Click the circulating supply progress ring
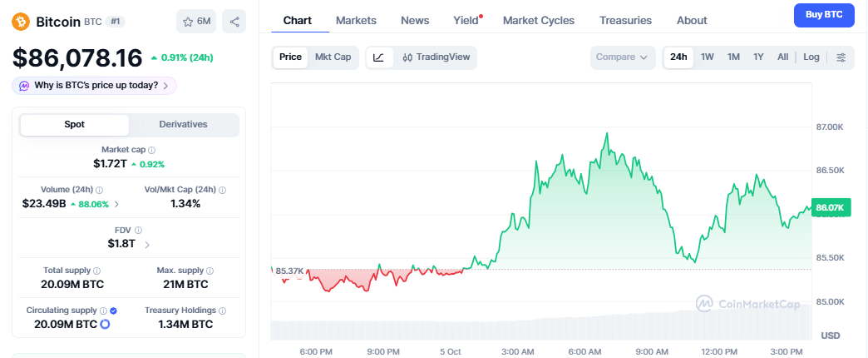868x358 pixels. click(105, 324)
